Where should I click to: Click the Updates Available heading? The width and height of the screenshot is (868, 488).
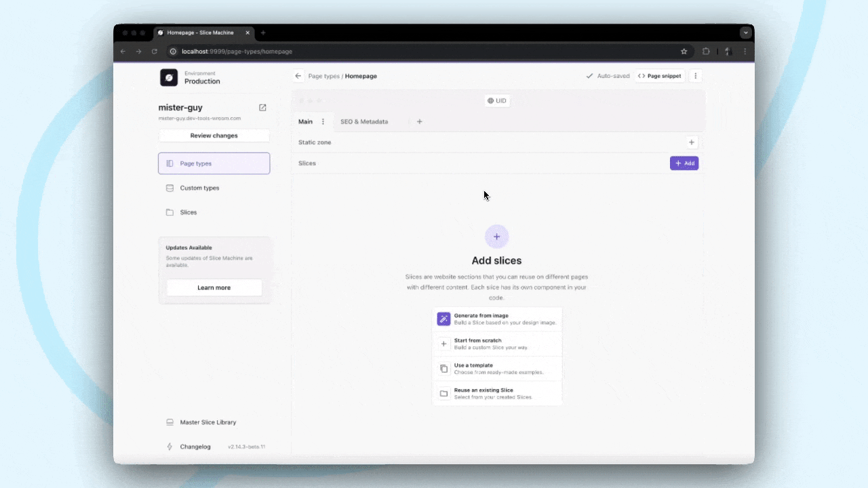click(189, 247)
